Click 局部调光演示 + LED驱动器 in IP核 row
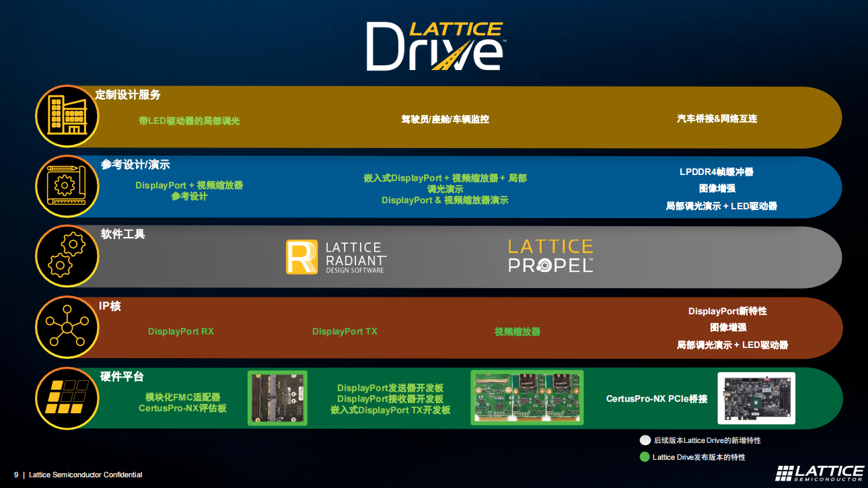Image resolution: width=868 pixels, height=488 pixels. pos(732,345)
